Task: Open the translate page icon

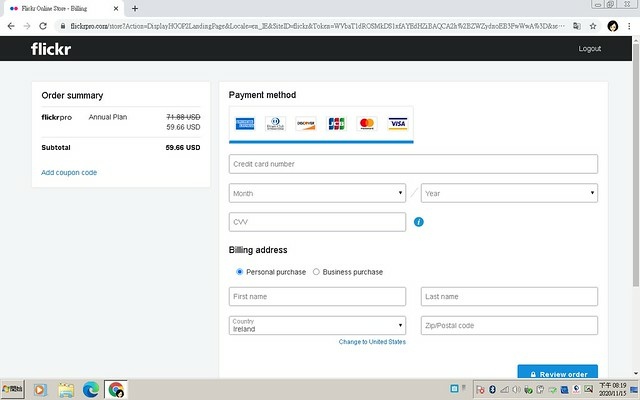Action: coord(577,26)
